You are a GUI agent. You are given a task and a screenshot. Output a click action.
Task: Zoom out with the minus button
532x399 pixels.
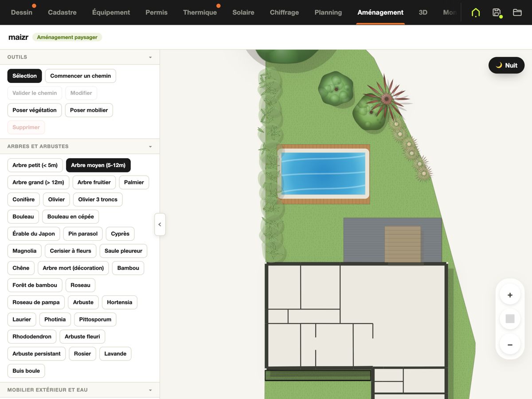pyautogui.click(x=510, y=344)
